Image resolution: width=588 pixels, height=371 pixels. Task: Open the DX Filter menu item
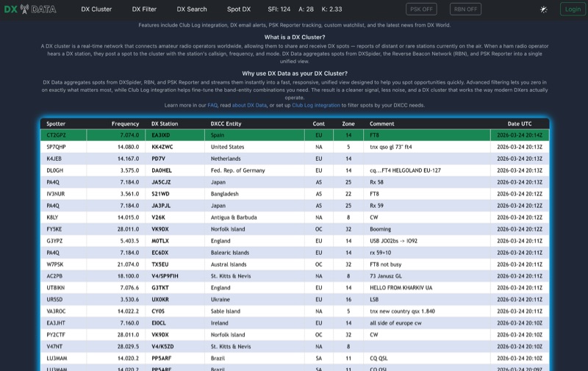144,10
